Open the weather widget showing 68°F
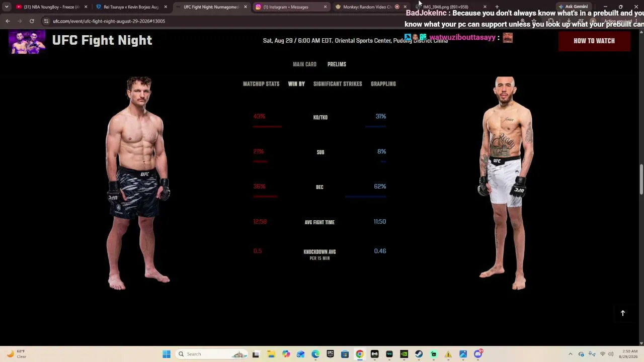This screenshot has height=362, width=644. pos(16,354)
